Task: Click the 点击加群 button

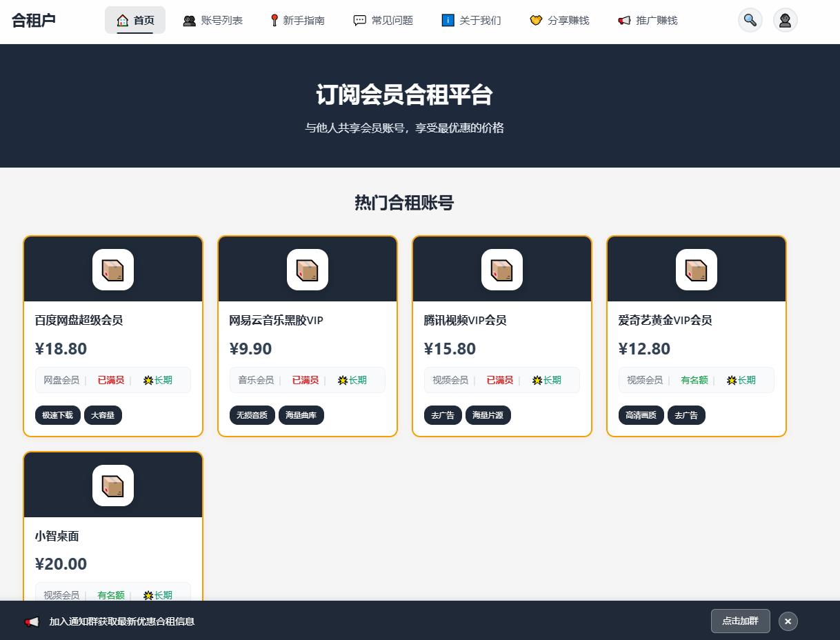Action: tap(740, 621)
